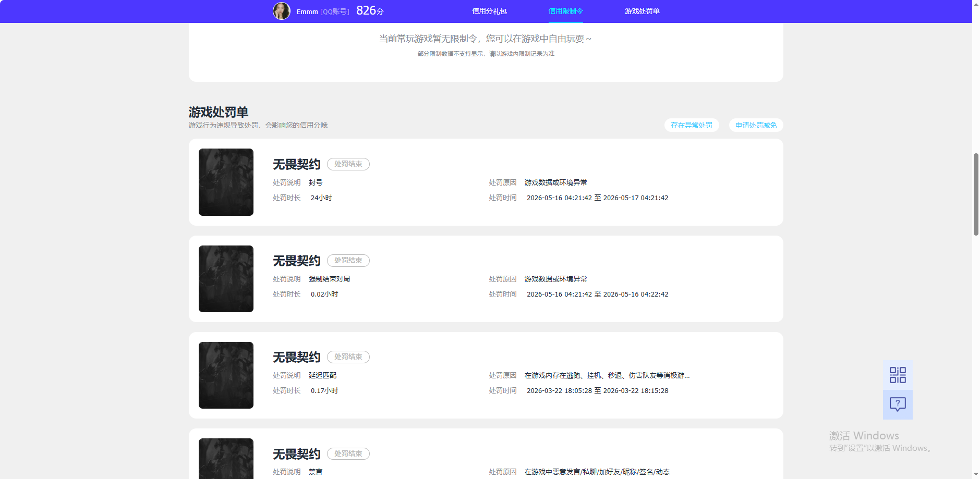This screenshot has width=980, height=479.
Task: Switch to the 信用限制令 tab
Action: (565, 11)
